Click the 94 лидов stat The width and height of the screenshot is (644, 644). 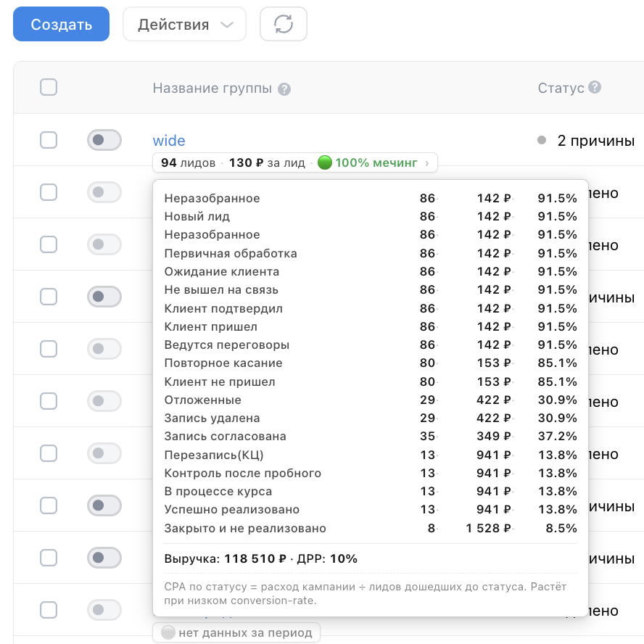click(x=188, y=162)
